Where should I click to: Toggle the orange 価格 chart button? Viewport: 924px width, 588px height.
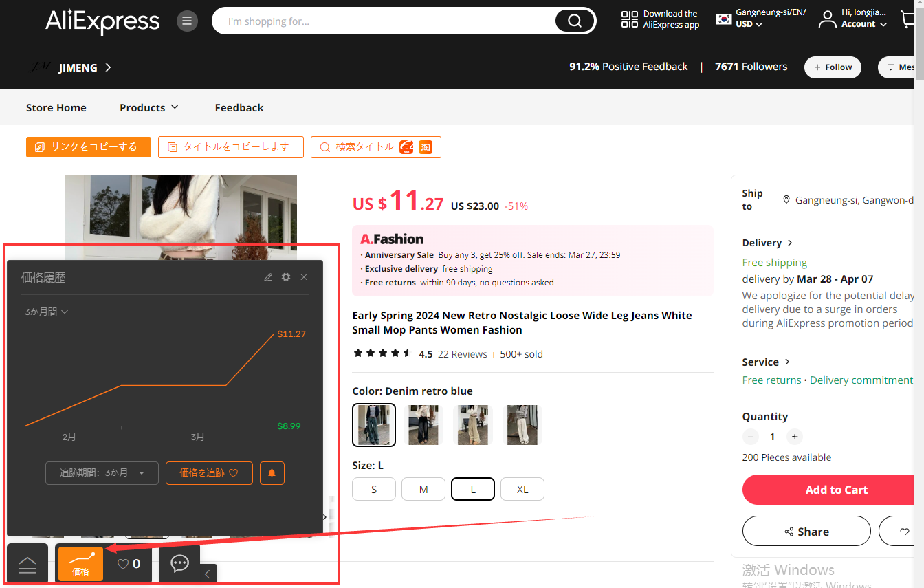coord(80,564)
